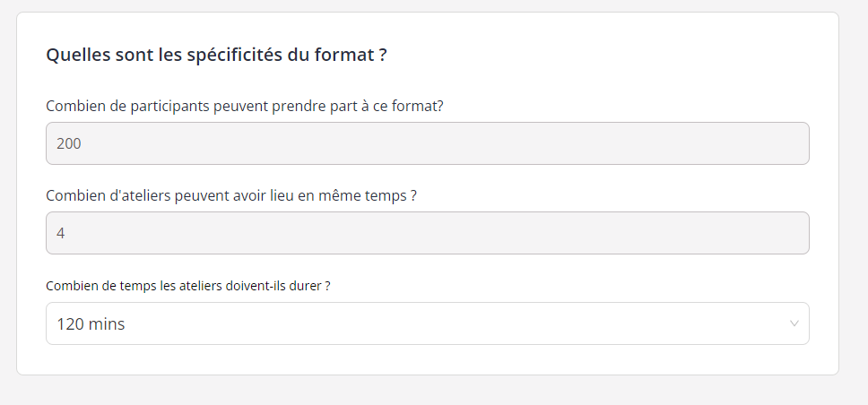Focus the simultaneous workshops input field
Image resolution: width=868 pixels, height=405 pixels.
point(427,233)
